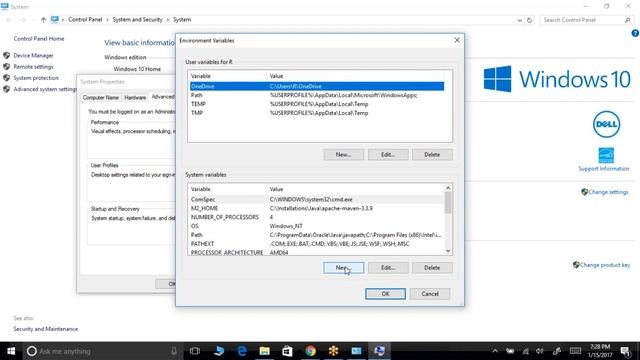Select the user Path variable row
This screenshot has width=640, height=360.
point(317,95)
